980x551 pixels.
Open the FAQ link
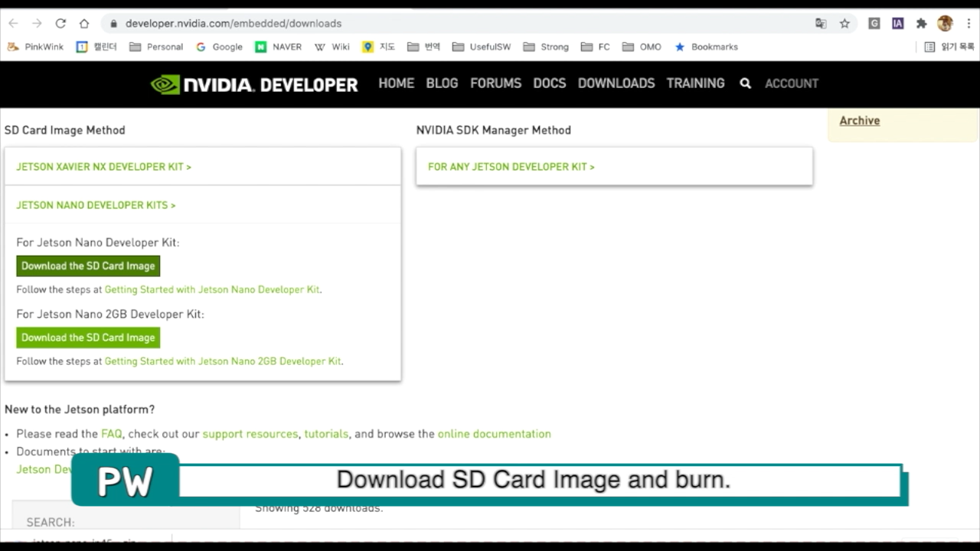[111, 434]
